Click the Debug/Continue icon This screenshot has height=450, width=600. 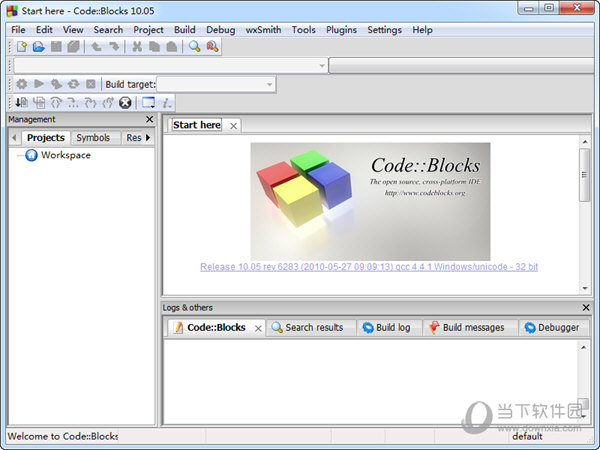tap(21, 102)
